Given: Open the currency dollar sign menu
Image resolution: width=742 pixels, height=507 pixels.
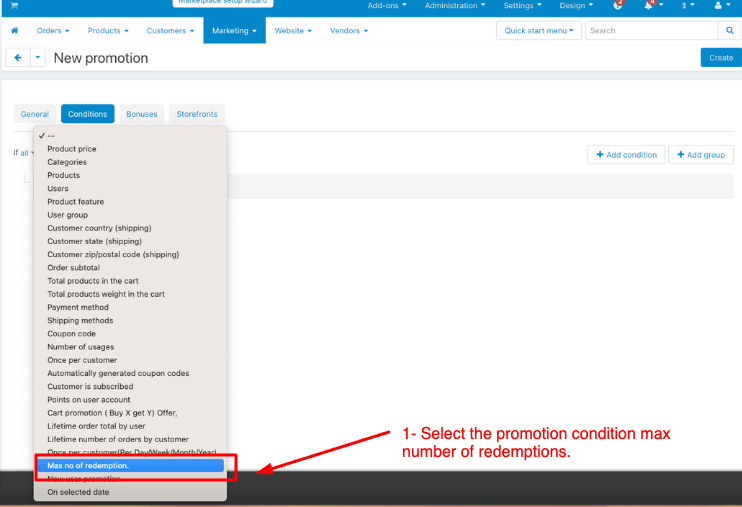Looking at the screenshot, I should click(687, 6).
